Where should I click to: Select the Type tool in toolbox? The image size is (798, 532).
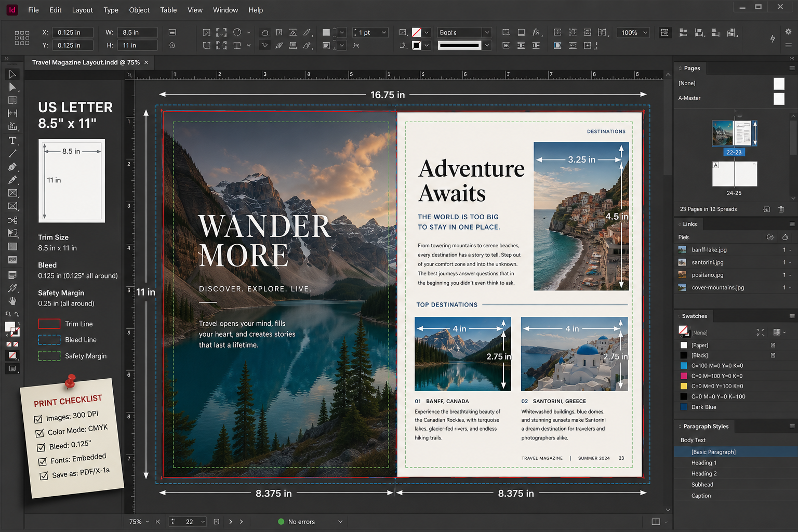point(12,141)
